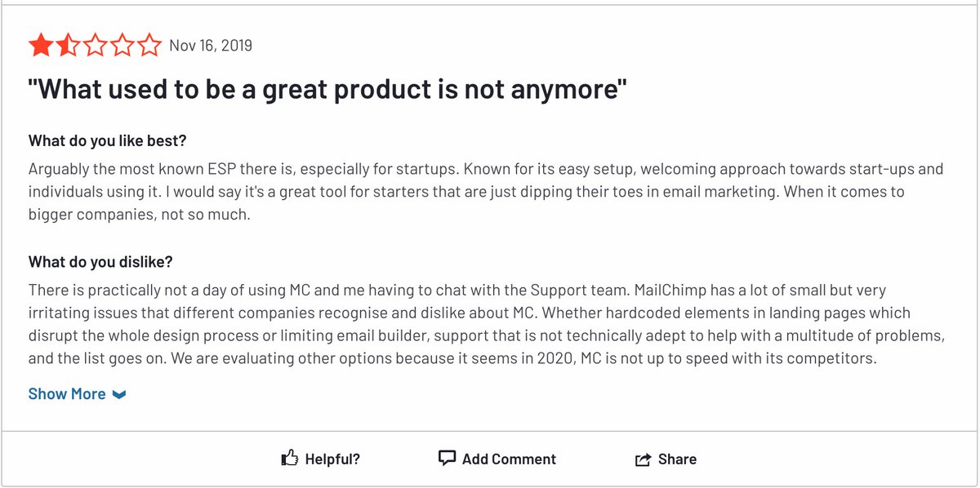Image resolution: width=980 pixels, height=488 pixels.
Task: Open the review title about great product
Action: 327,90
